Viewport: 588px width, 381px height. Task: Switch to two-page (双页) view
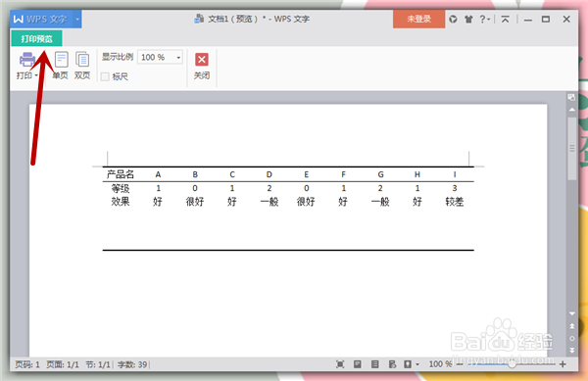pos(82,66)
